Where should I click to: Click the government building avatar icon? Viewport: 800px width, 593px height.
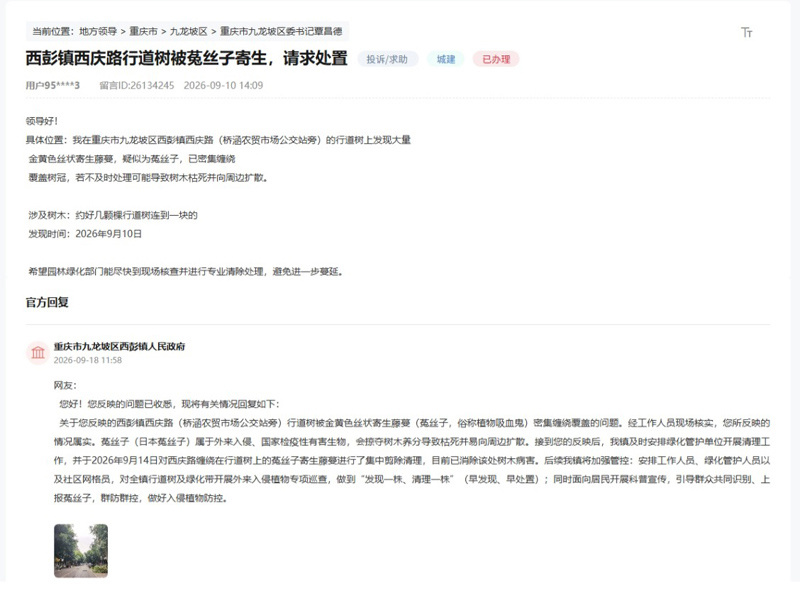[38, 352]
